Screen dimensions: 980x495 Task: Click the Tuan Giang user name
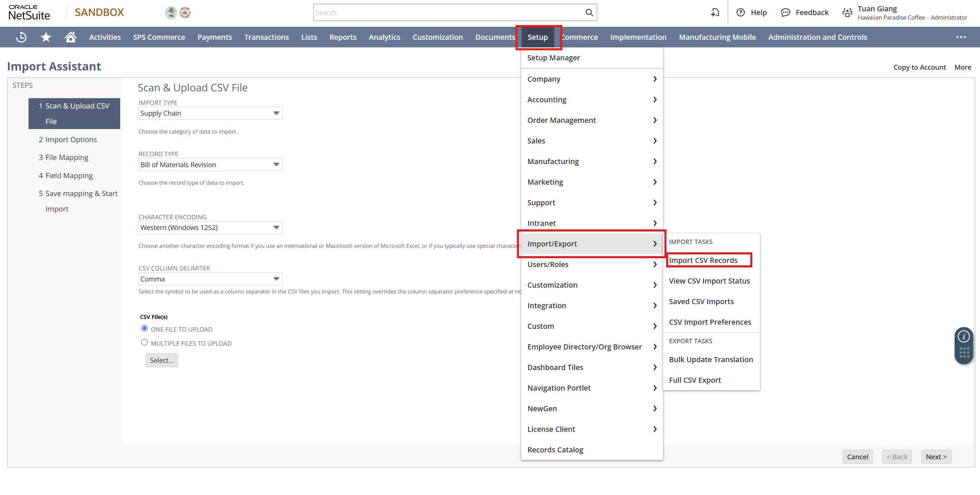coord(877,8)
